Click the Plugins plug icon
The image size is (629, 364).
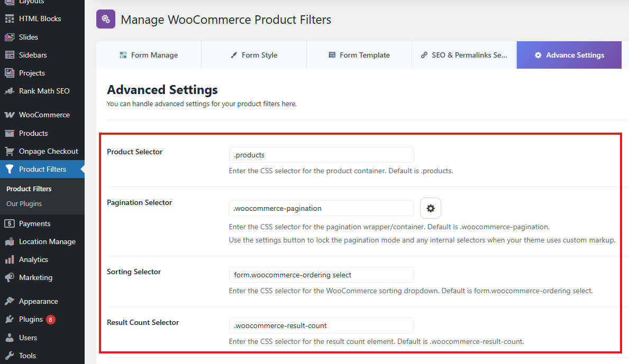tap(9, 319)
